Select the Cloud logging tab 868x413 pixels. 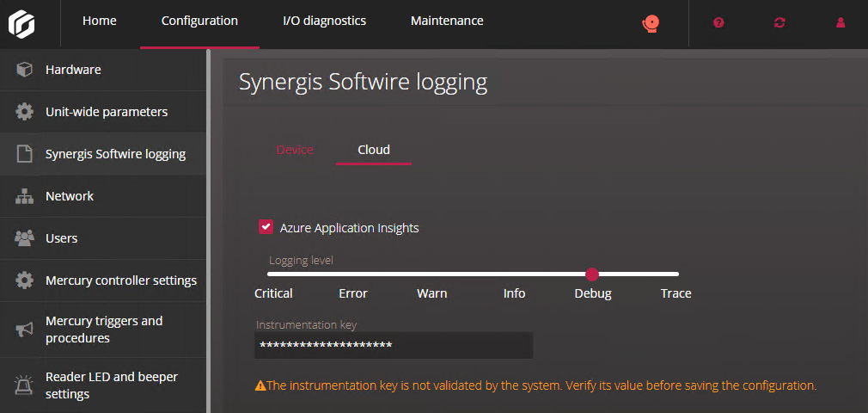(x=374, y=150)
